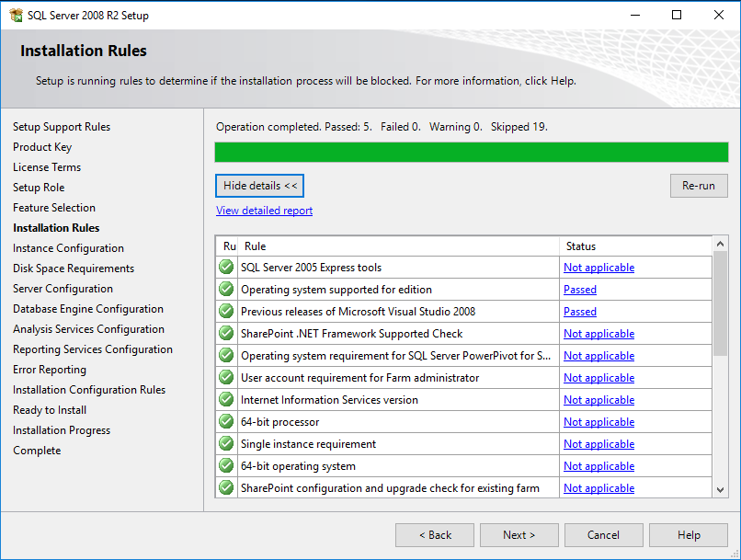Click the SQL Server setup title bar icon

click(x=16, y=15)
